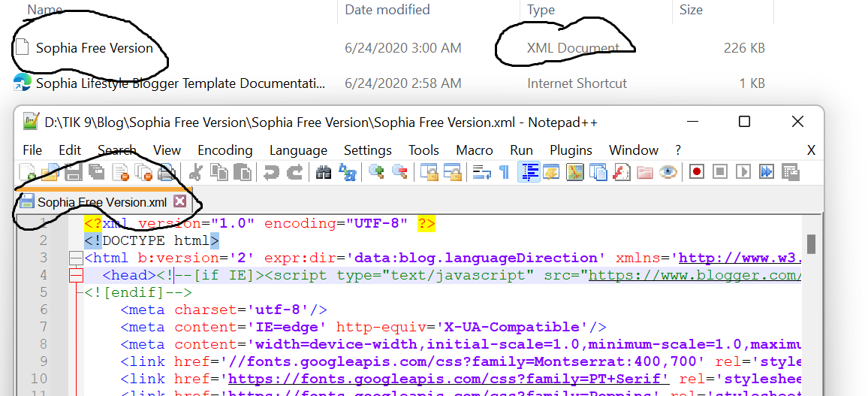Click the www.blogger.com script link

click(x=695, y=275)
